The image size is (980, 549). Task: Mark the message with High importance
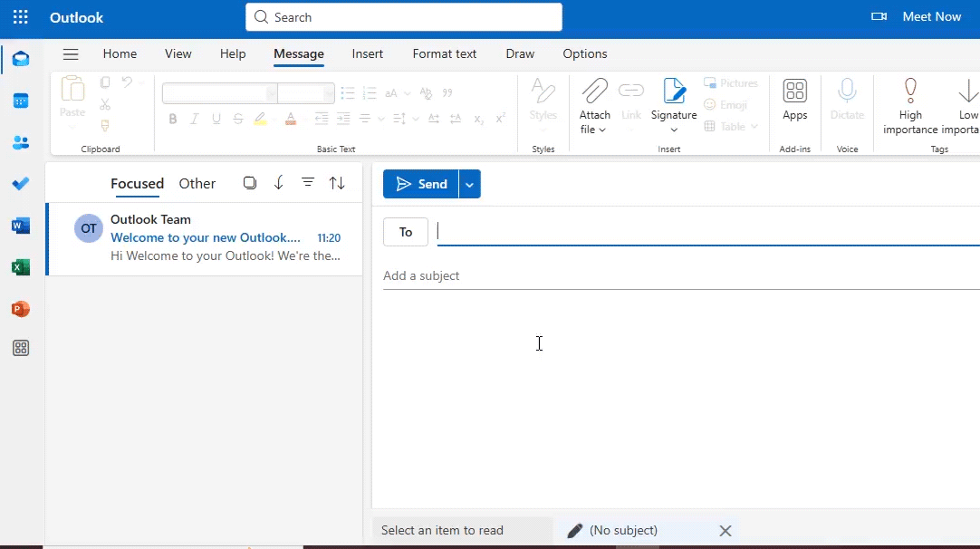pos(910,104)
